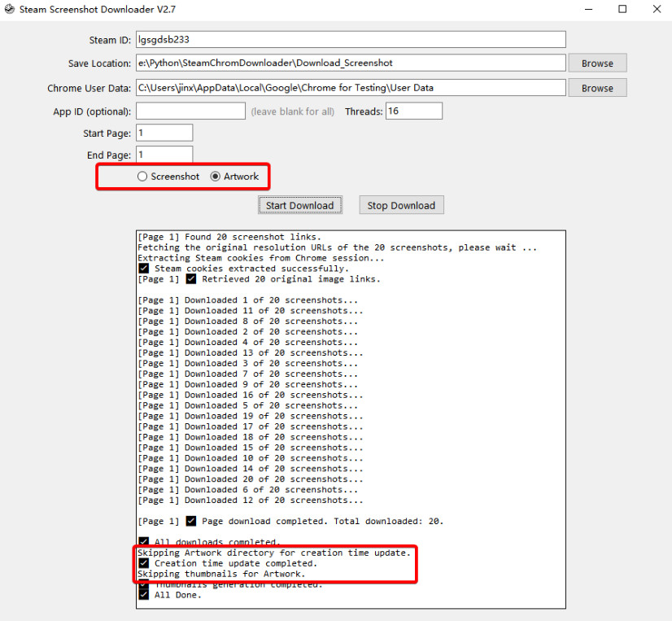Click the Steam ID input field
The image size is (672, 621).
click(x=351, y=39)
